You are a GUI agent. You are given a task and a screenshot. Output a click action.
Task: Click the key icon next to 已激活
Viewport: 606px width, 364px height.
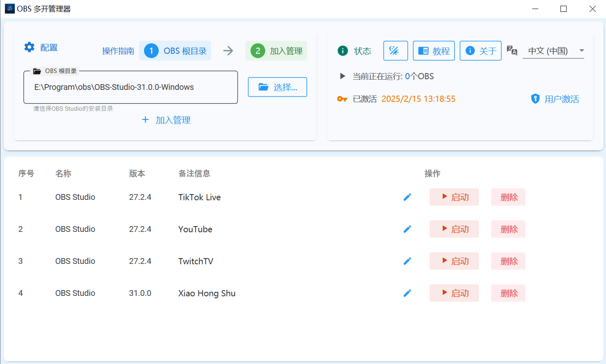(342, 99)
